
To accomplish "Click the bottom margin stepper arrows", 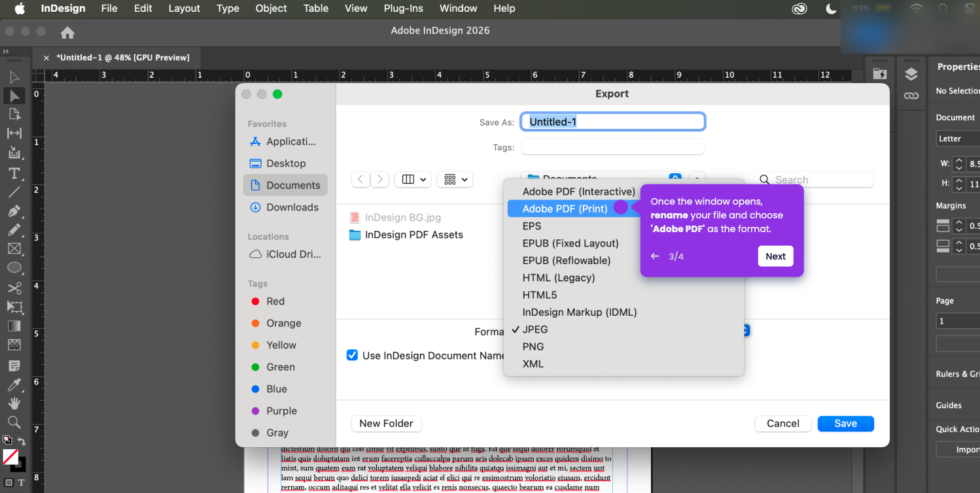I will (x=959, y=246).
